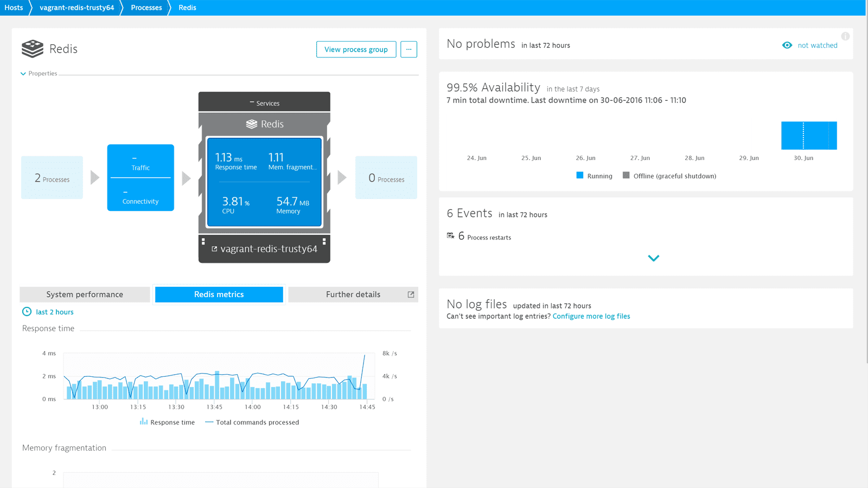
Task: Select the Traffic section of the network tile
Action: coord(141,162)
